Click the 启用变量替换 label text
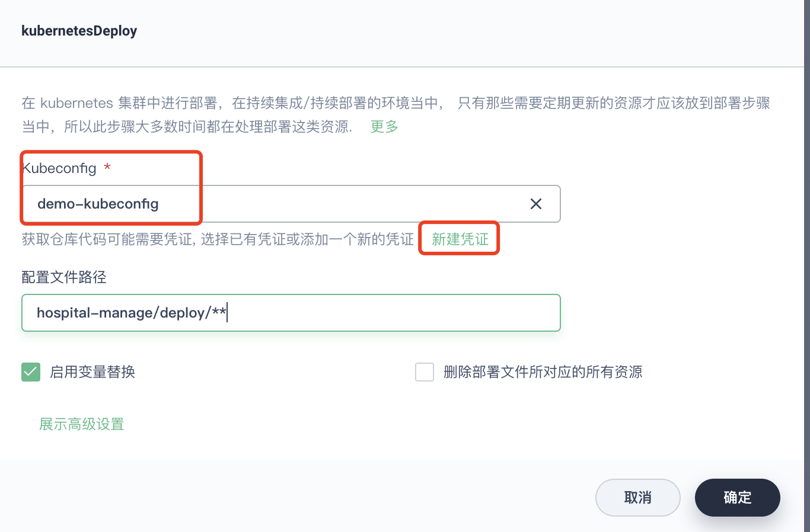The height and width of the screenshot is (532, 810). (93, 372)
